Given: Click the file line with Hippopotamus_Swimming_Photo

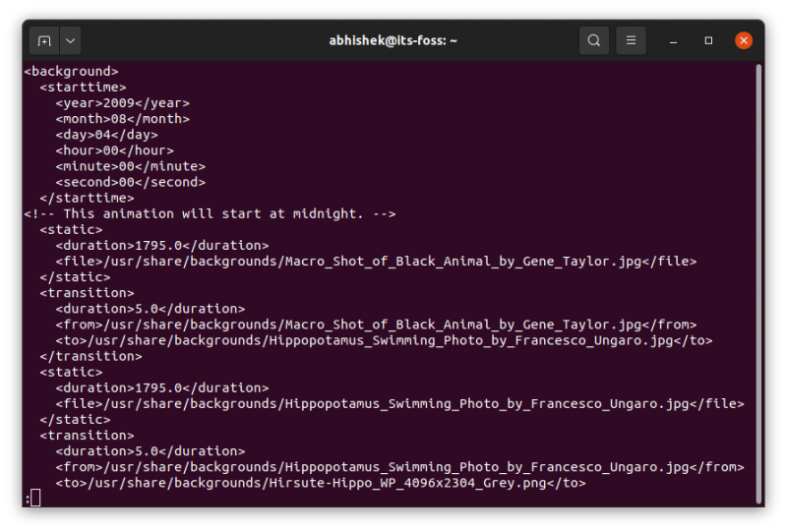Looking at the screenshot, I should 400,403.
